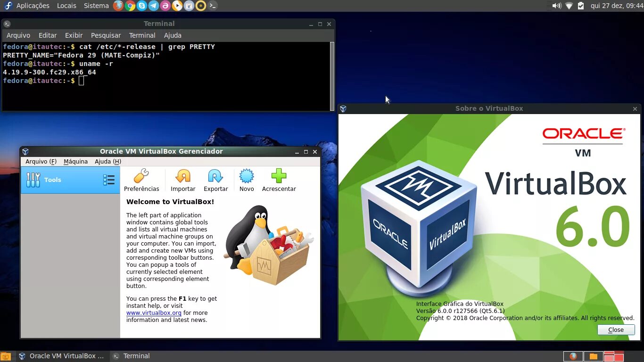Image resolution: width=644 pixels, height=362 pixels.
Task: Launch Skype from the top panel
Action: [x=142, y=6]
